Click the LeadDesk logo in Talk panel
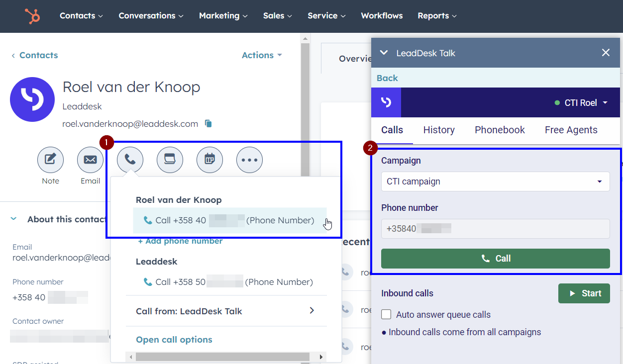 (x=386, y=102)
